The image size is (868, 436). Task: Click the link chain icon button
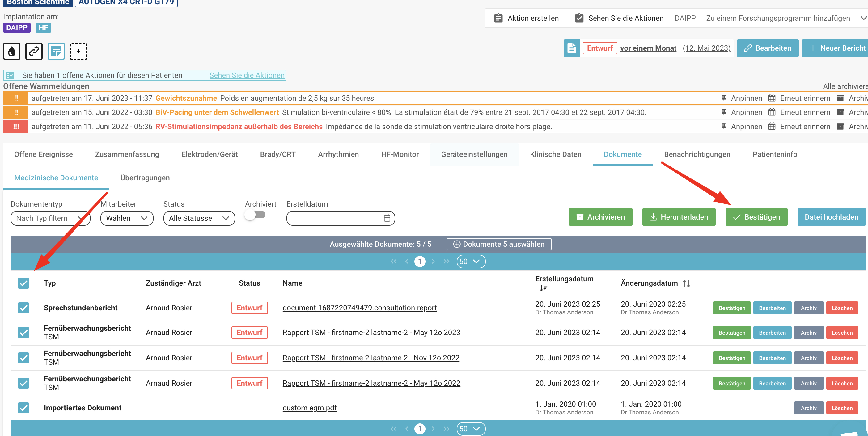coord(34,51)
